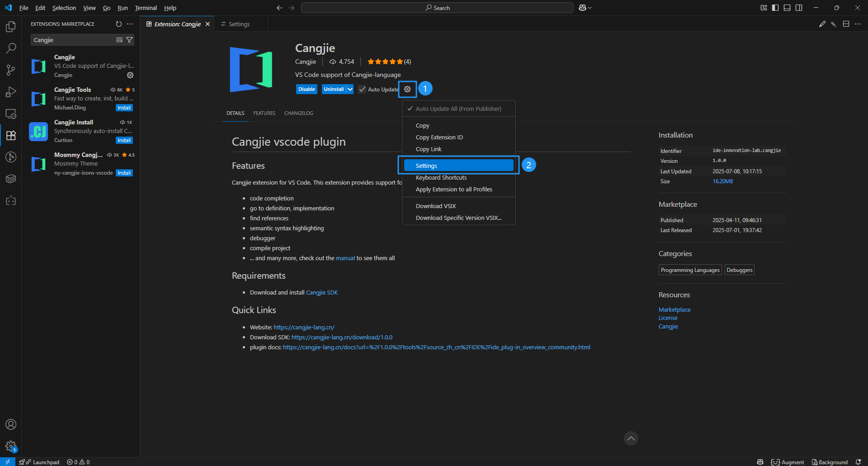This screenshot has height=466, width=868.
Task: Open the License resource link
Action: coord(668,318)
